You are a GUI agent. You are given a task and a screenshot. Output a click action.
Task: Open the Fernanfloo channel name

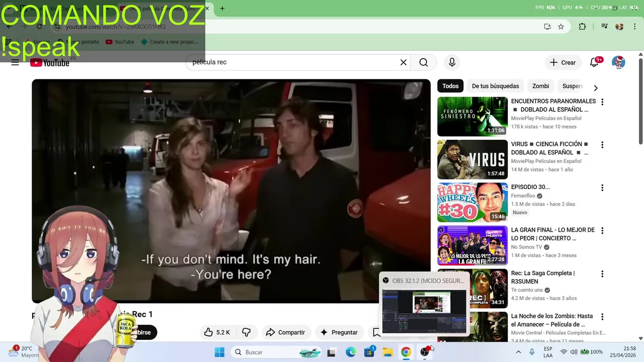coord(523,196)
